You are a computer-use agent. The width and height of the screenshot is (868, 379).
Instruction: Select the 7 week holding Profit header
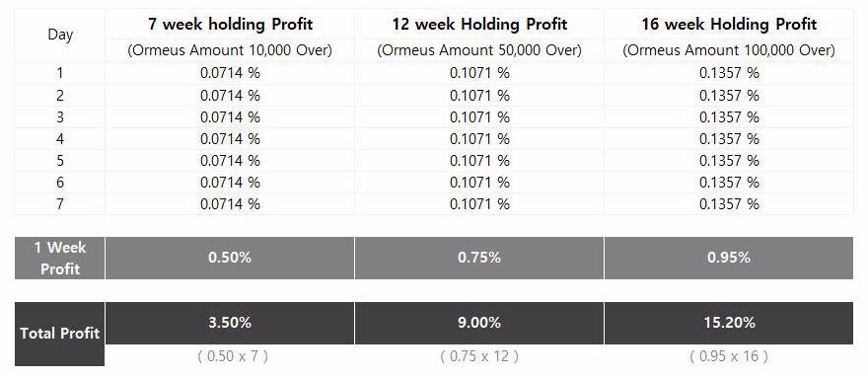(x=230, y=25)
